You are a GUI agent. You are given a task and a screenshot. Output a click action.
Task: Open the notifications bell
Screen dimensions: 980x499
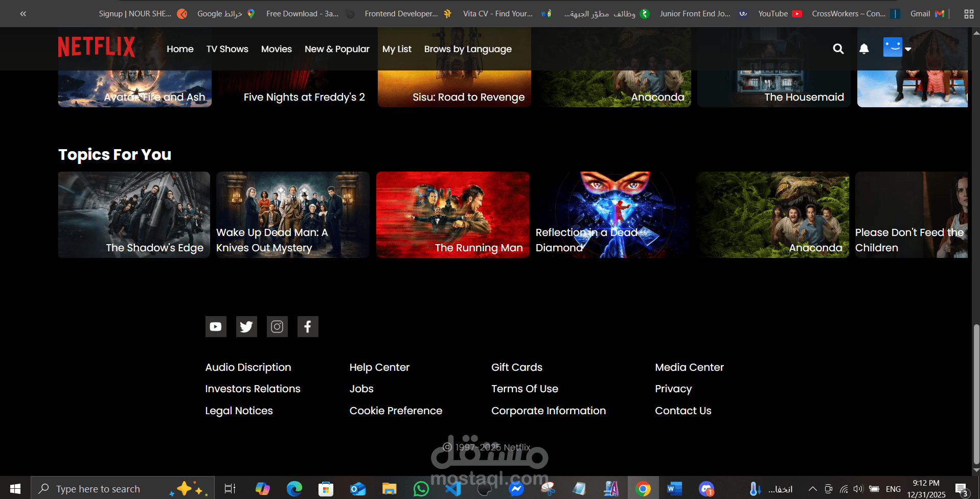pyautogui.click(x=864, y=49)
